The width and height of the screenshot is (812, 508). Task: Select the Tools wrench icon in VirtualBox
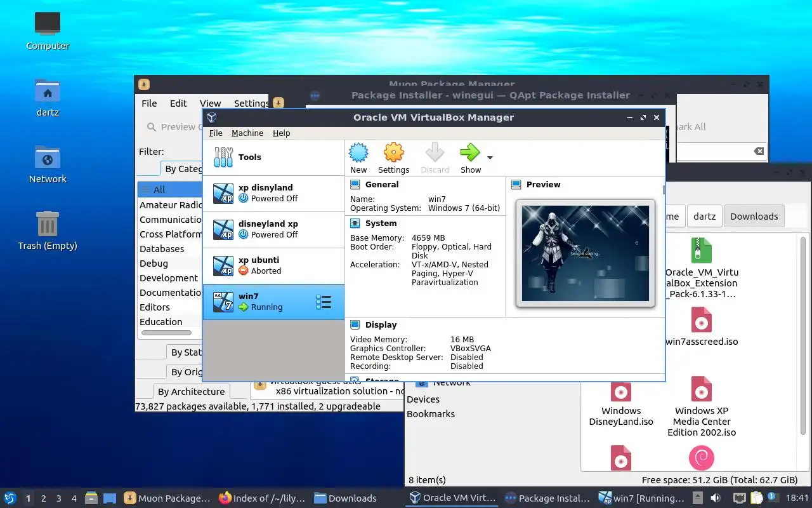pyautogui.click(x=223, y=157)
